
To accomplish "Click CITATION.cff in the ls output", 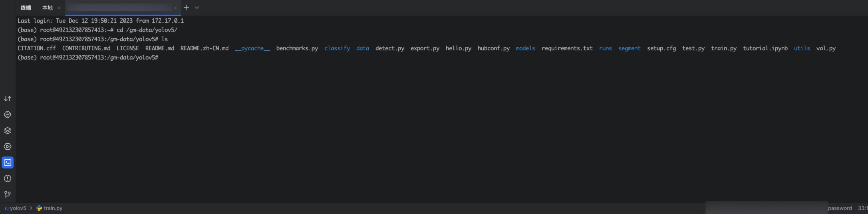I will [37, 48].
